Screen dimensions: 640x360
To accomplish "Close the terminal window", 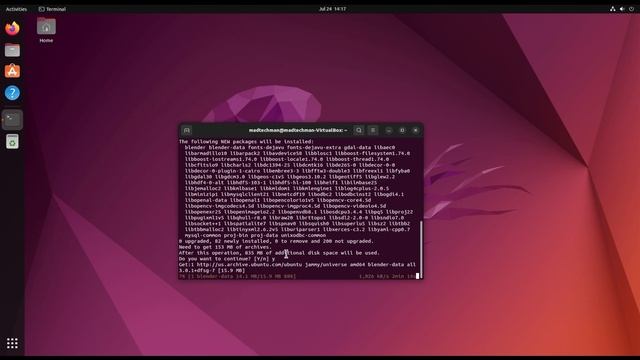I will click(416, 130).
